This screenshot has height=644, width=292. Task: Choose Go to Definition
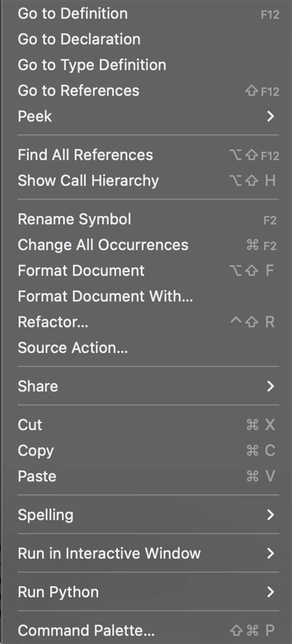[x=148, y=14]
